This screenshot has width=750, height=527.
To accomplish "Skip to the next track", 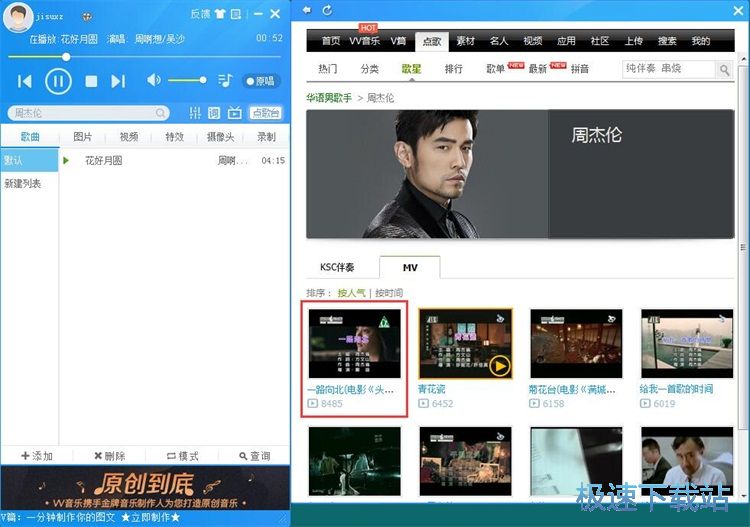I will pos(118,81).
